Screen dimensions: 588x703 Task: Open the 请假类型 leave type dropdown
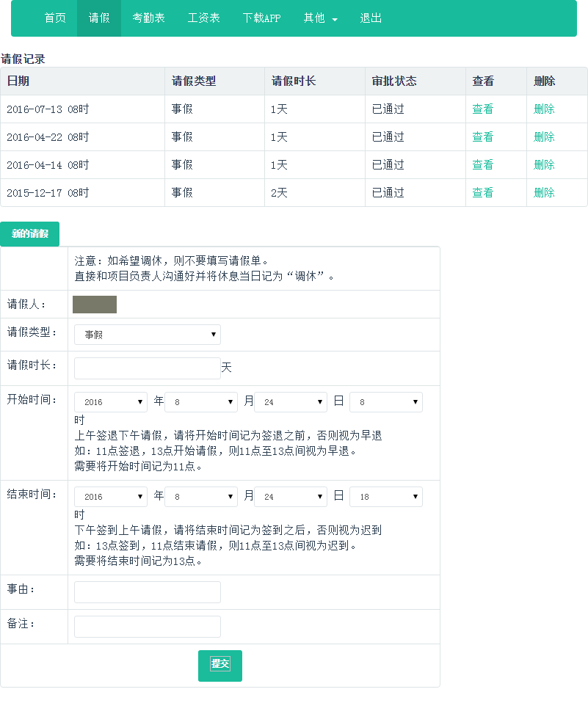pos(148,335)
